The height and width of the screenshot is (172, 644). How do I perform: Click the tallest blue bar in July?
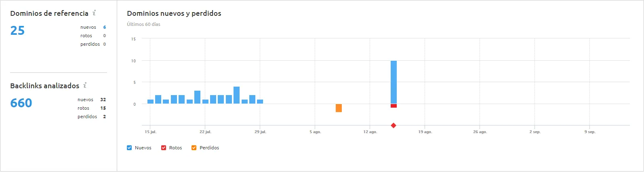click(x=236, y=95)
